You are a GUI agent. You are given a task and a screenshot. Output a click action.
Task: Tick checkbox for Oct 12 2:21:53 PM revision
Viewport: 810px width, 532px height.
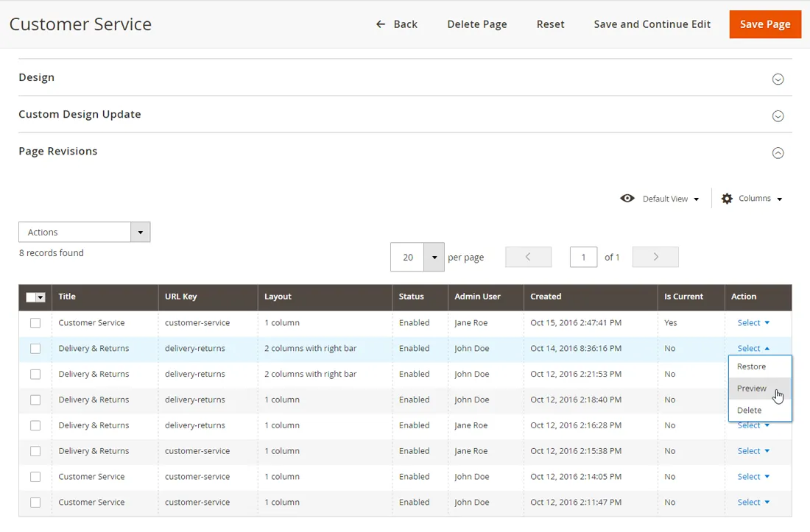[x=35, y=374]
